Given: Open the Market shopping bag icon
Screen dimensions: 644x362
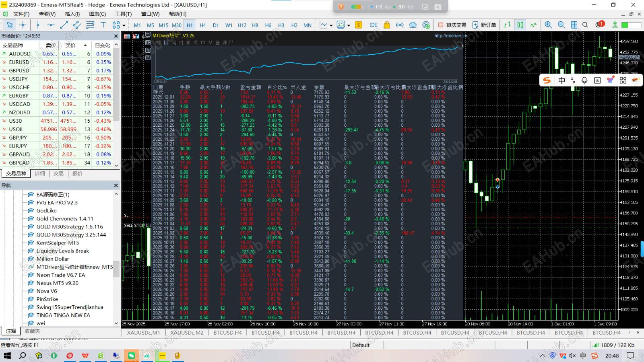Looking at the screenshot, I should pyautogui.click(x=387, y=25).
